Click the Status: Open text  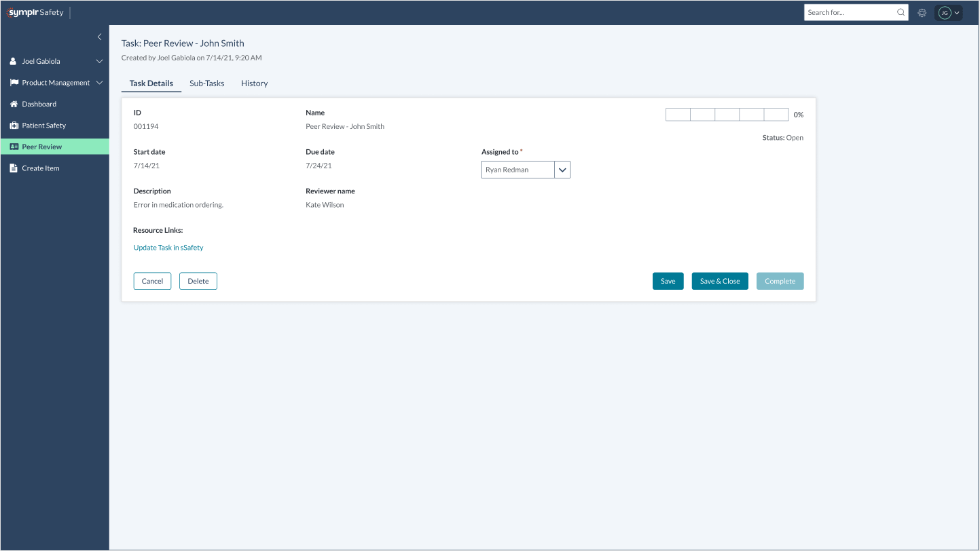[783, 138]
